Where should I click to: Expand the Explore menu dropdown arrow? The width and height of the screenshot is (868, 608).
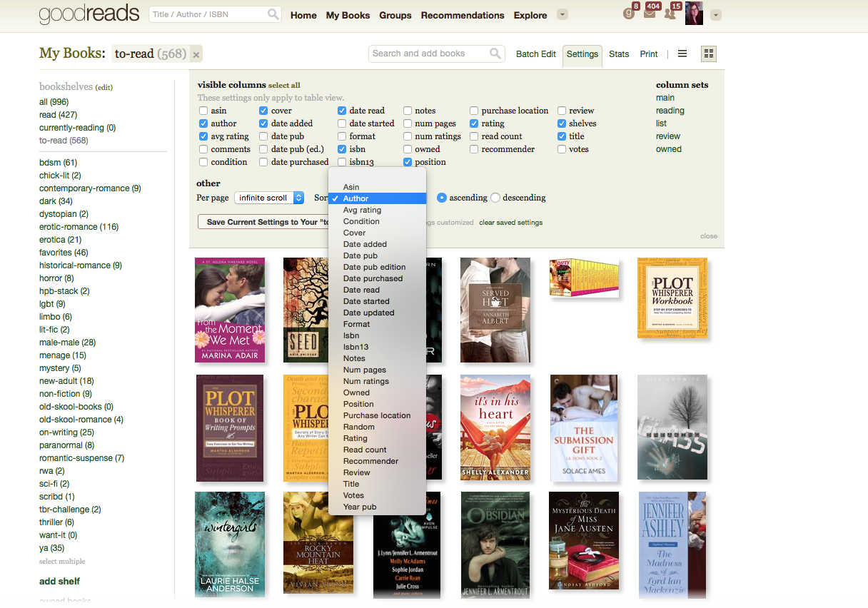pos(562,15)
